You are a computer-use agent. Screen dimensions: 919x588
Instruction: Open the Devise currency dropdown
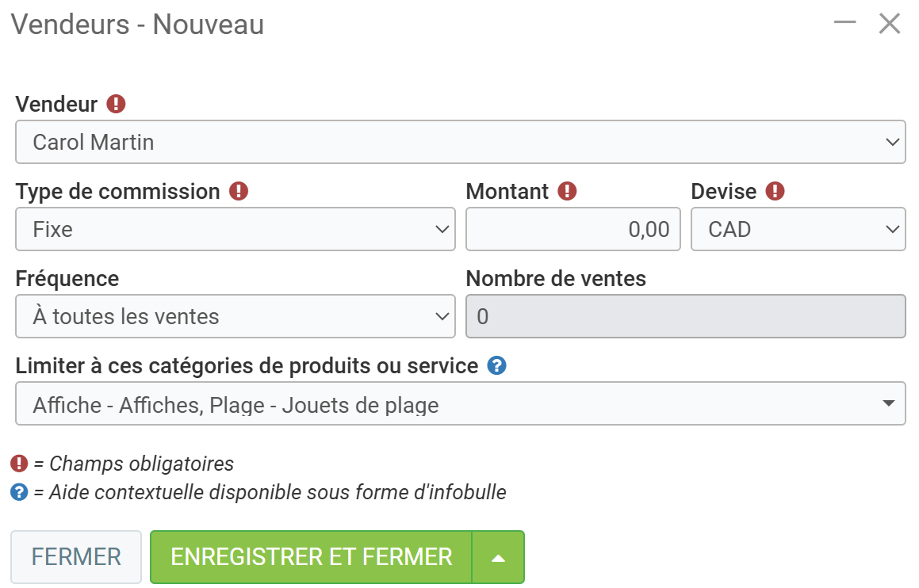[798, 230]
